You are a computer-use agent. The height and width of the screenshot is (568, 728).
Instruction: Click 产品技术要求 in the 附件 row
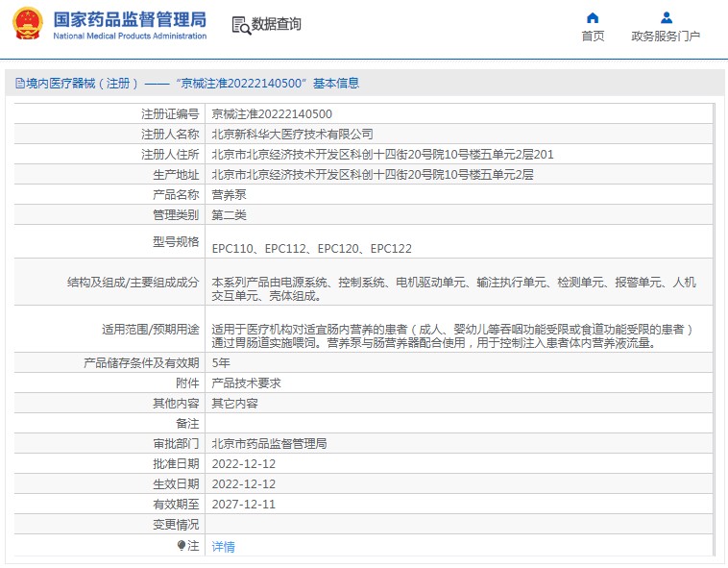pos(246,383)
